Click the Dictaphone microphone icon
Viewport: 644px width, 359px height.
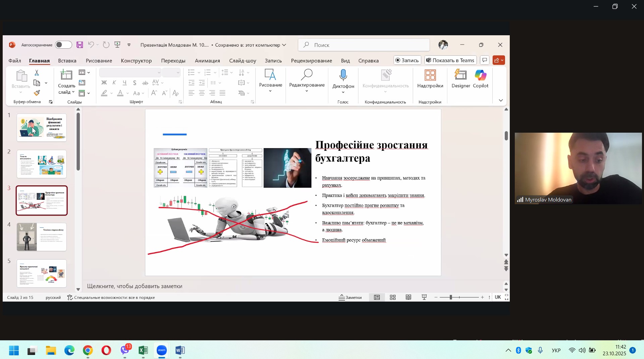click(343, 76)
